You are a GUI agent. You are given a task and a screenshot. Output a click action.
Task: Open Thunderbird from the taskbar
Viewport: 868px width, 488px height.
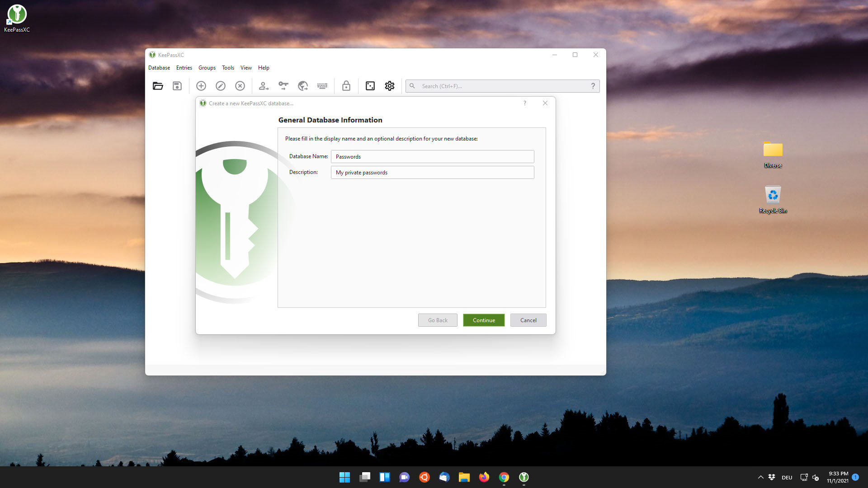point(444,477)
